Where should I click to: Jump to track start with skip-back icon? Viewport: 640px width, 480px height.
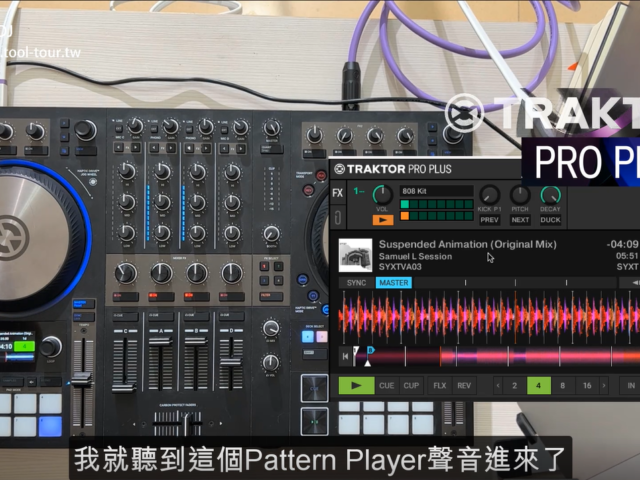[345, 356]
